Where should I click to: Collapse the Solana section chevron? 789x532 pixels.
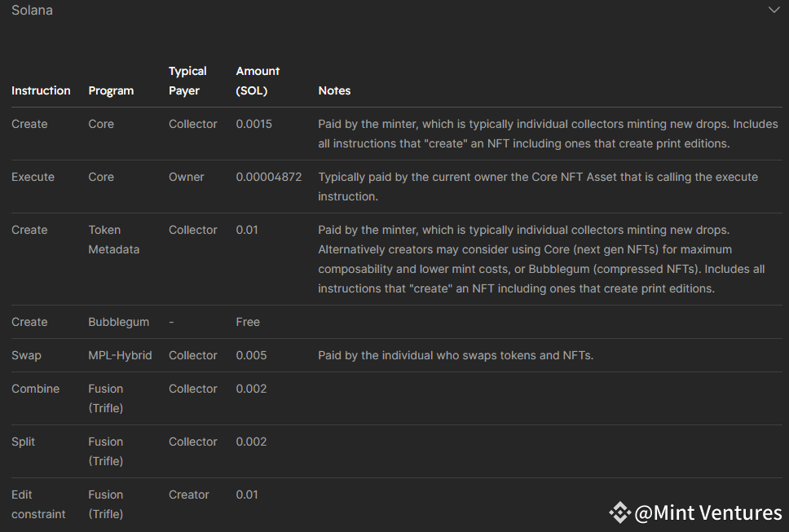[x=774, y=11]
